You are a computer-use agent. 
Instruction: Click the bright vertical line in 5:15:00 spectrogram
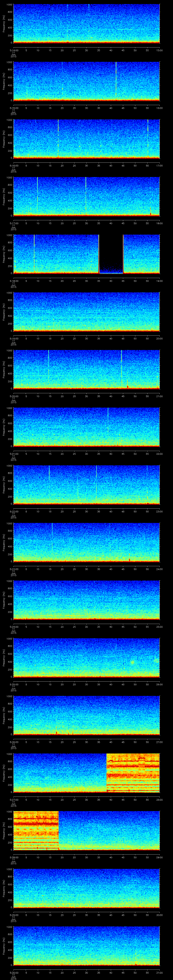click(x=116, y=80)
